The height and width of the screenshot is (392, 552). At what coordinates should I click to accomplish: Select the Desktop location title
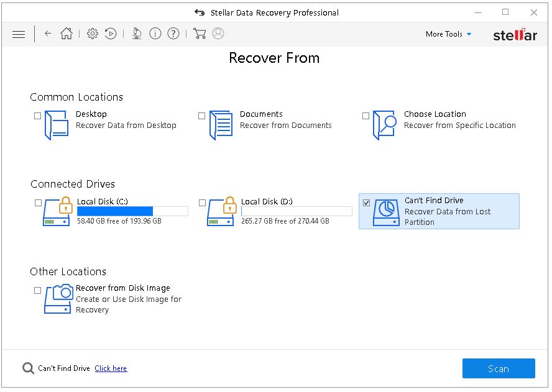pyautogui.click(x=91, y=114)
